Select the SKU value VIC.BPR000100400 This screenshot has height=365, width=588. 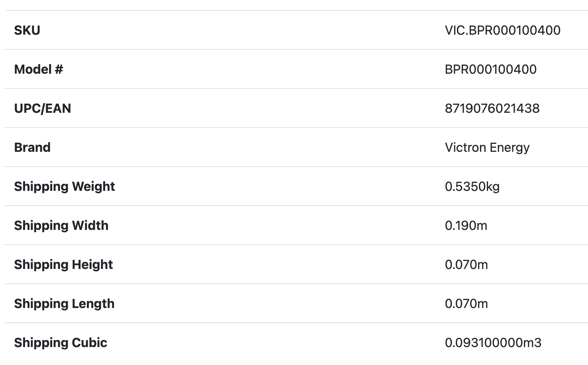coord(502,30)
